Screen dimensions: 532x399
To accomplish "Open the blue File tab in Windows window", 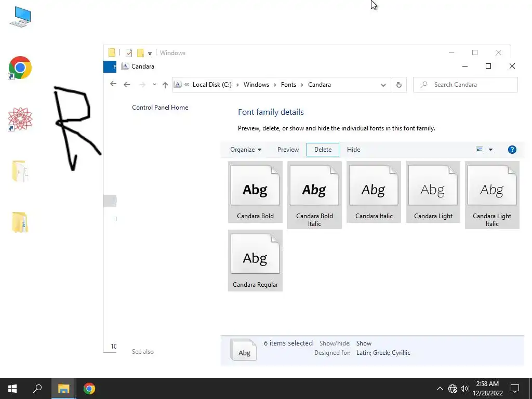I will pos(110,67).
